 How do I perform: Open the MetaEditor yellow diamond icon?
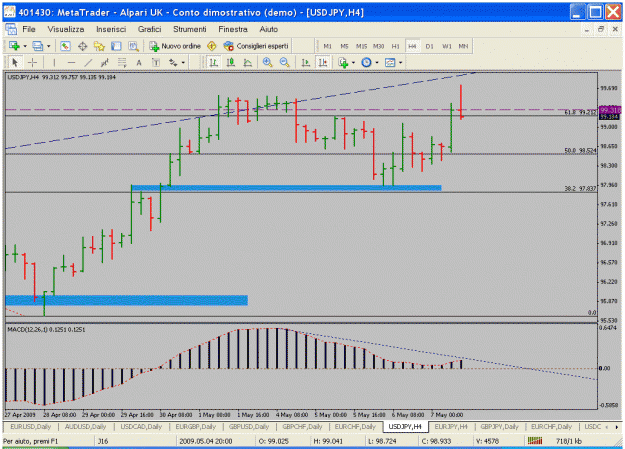[x=212, y=46]
